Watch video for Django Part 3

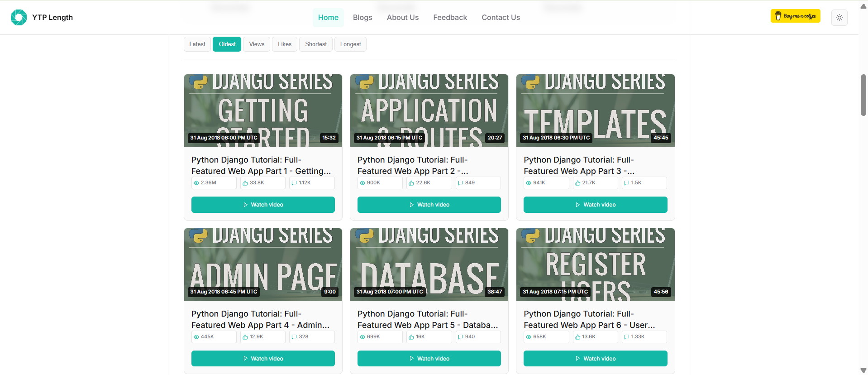[x=595, y=205]
